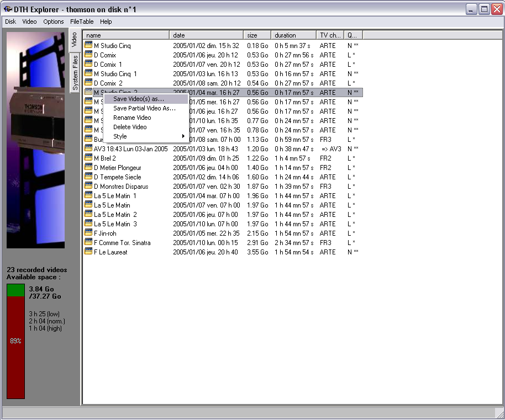The width and height of the screenshot is (505, 420).
Task: Click the => AV3 channel cell
Action: [331, 149]
